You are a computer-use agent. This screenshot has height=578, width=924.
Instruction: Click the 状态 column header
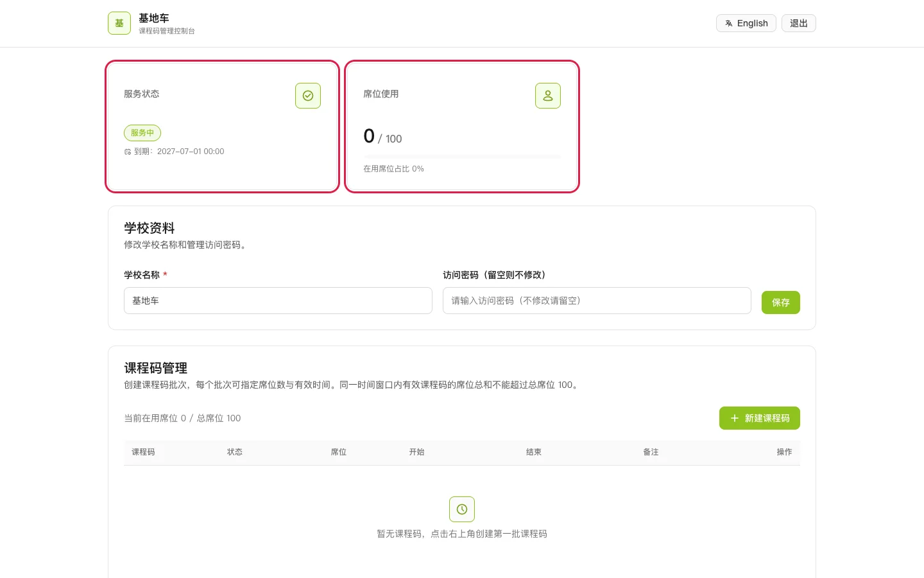pos(235,452)
